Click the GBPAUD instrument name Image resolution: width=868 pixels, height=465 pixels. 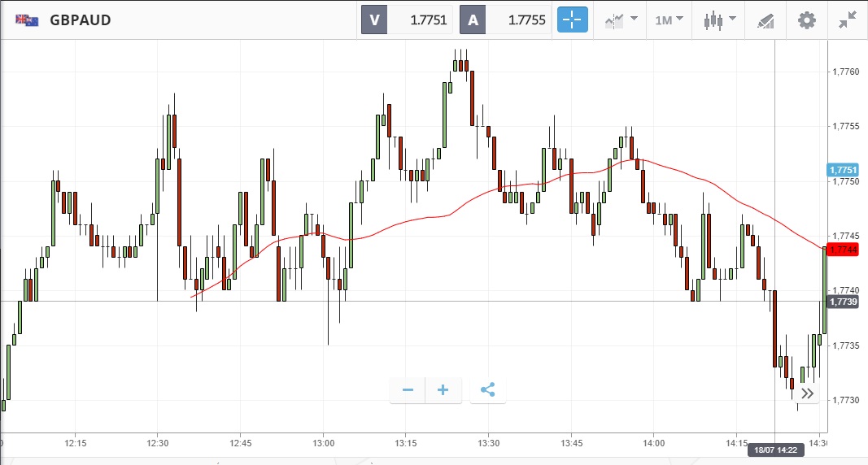coord(81,20)
